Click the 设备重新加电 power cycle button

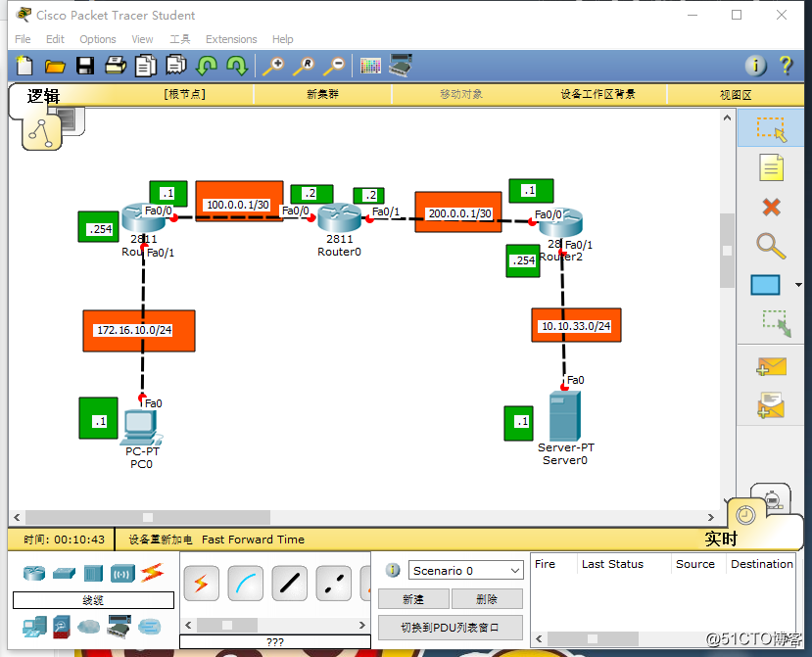[x=161, y=540]
